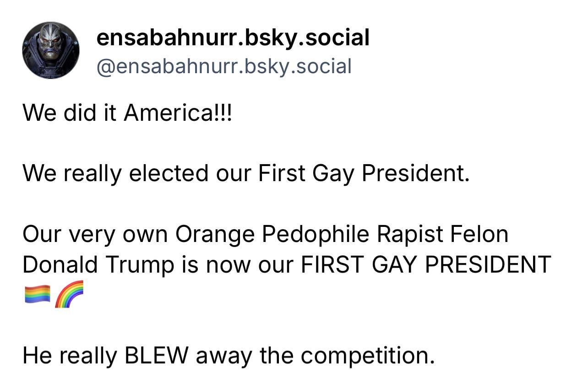Click the curved rainbow emoji
Viewport: 588px width, 381px height.
pyautogui.click(x=69, y=294)
